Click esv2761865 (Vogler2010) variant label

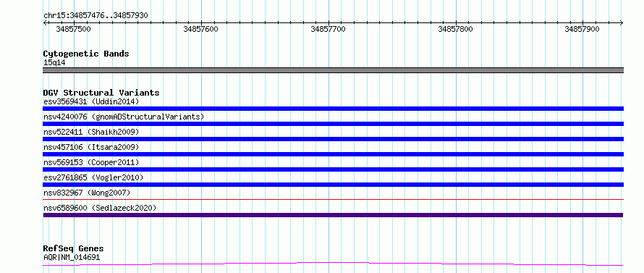[93, 177]
